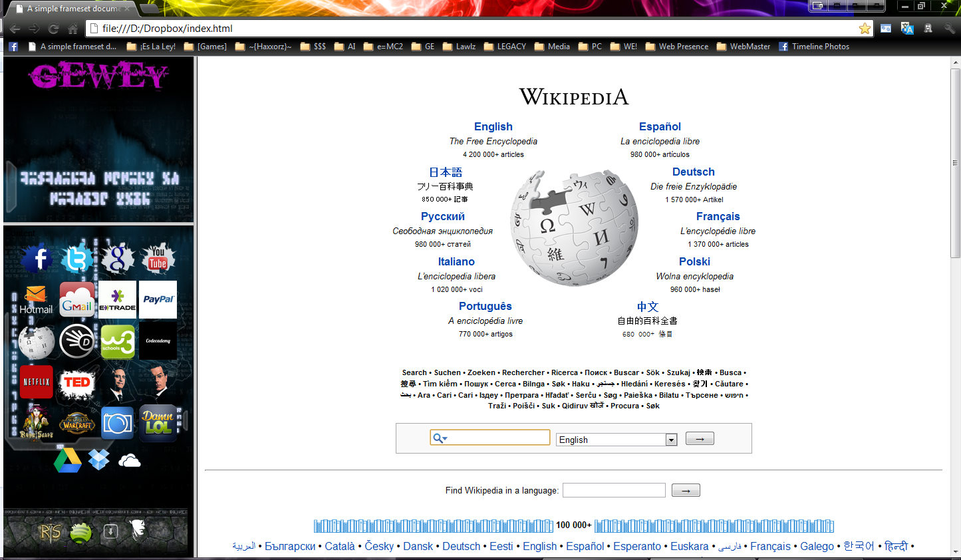Image resolution: width=961 pixels, height=560 pixels.
Task: Open the red Netflix shortcut
Action: 37,382
